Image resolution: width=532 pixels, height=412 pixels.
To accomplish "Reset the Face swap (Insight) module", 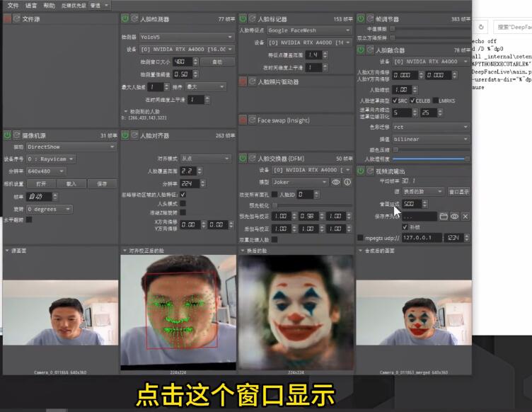I will click(x=252, y=120).
